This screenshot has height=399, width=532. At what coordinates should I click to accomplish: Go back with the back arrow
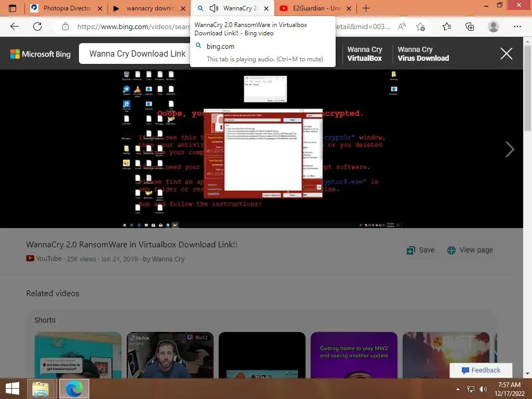tap(14, 26)
